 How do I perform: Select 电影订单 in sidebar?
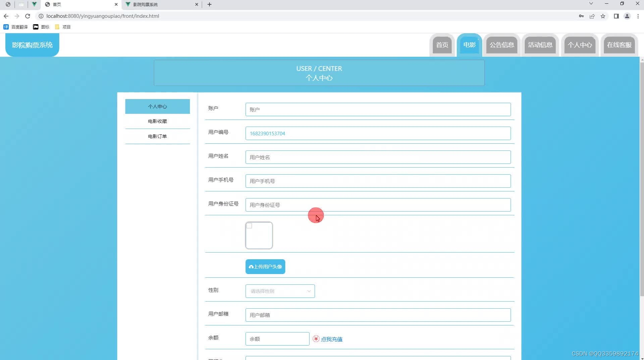[157, 136]
